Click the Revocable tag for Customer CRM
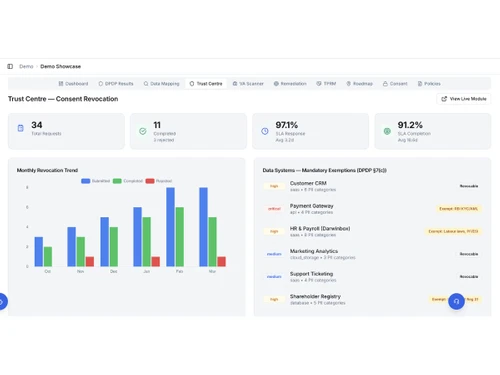 pyautogui.click(x=469, y=186)
